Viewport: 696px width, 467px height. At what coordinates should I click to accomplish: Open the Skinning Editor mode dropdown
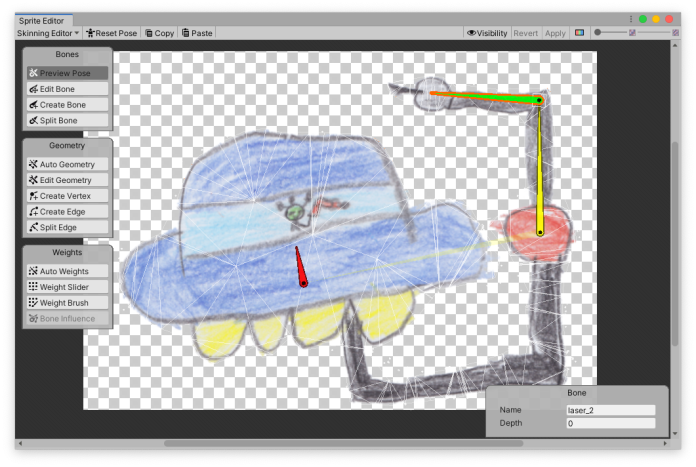[48, 33]
